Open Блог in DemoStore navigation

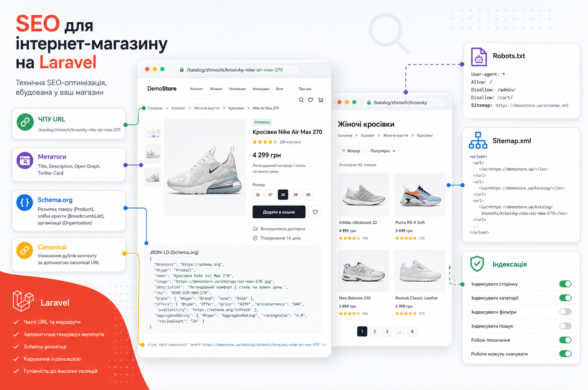[280, 89]
